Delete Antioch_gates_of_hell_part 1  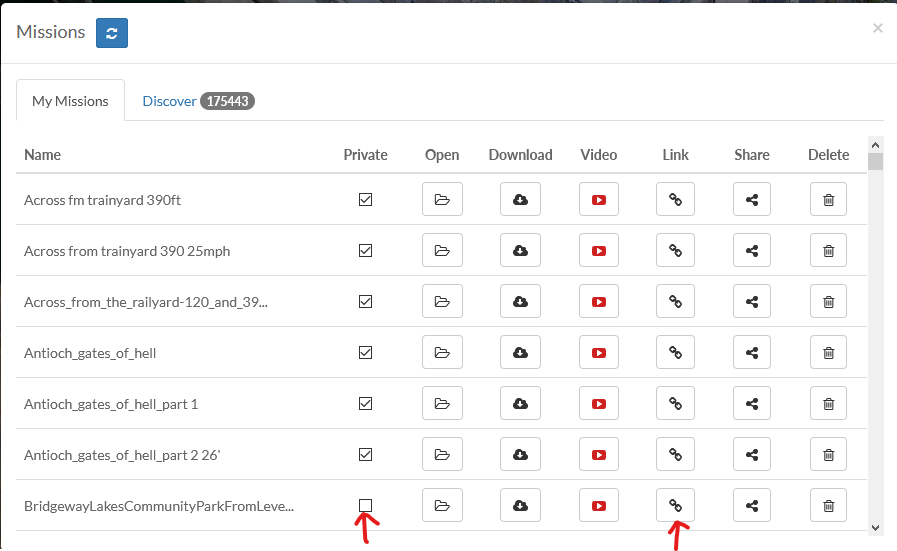[x=828, y=403]
